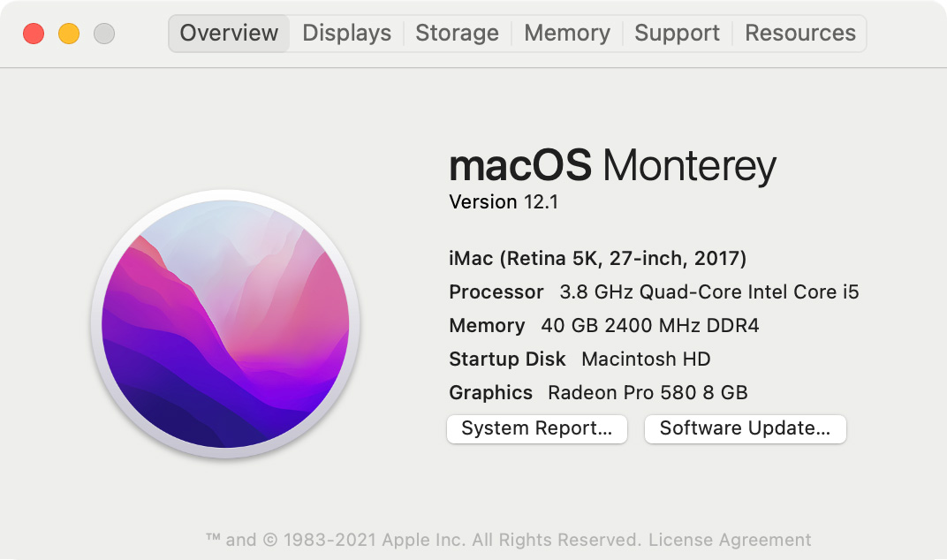Click the Startup Disk label
The image size is (947, 560).
[x=507, y=359]
